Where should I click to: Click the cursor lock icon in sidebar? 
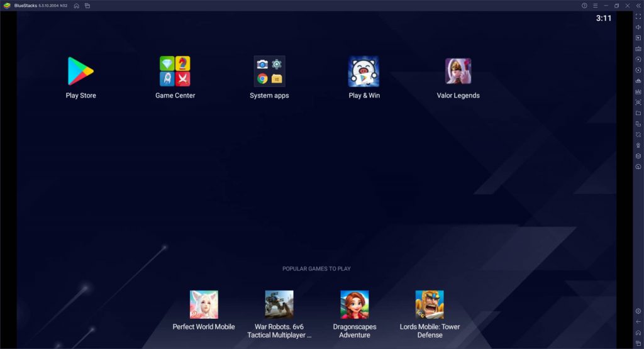pos(638,38)
